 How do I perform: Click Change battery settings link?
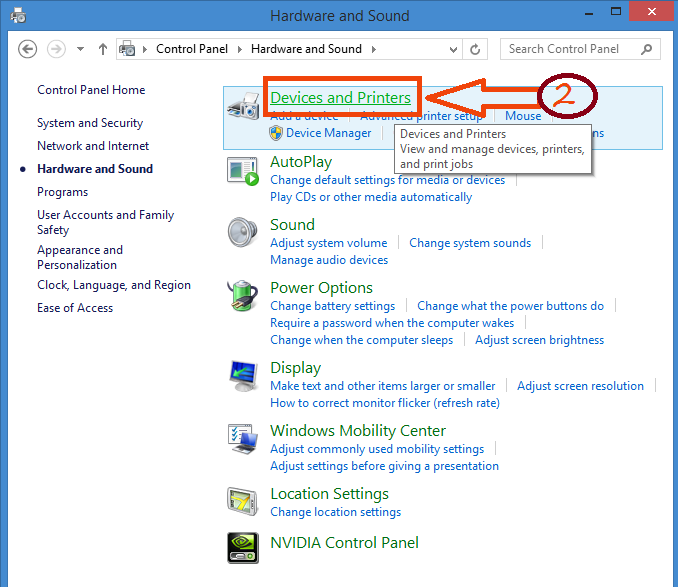[x=333, y=306]
